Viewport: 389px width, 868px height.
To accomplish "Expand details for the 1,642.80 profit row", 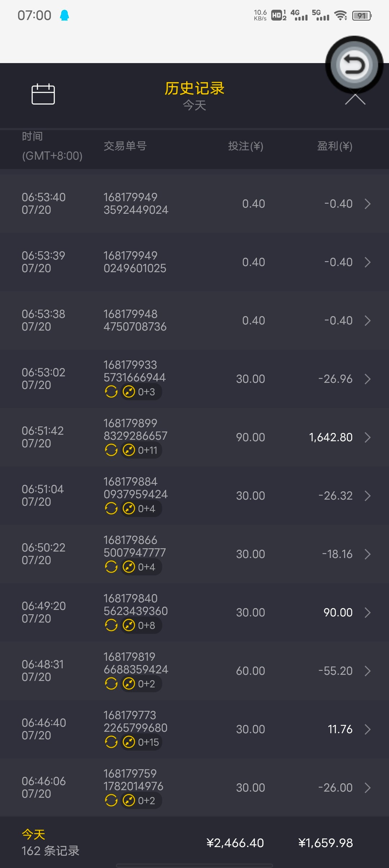I will click(x=367, y=437).
